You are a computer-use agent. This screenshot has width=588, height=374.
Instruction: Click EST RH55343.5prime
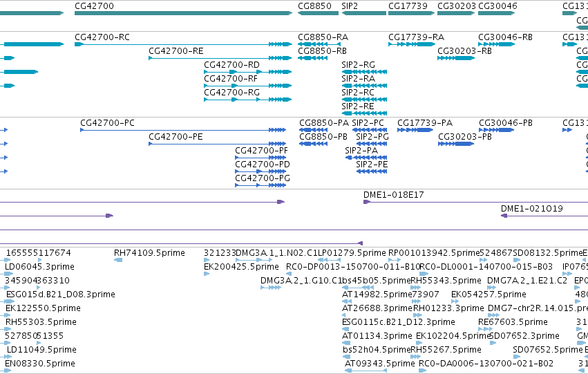[416, 288]
